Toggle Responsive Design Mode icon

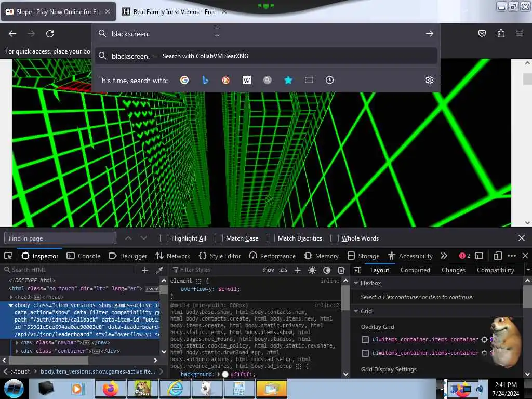pyautogui.click(x=498, y=256)
